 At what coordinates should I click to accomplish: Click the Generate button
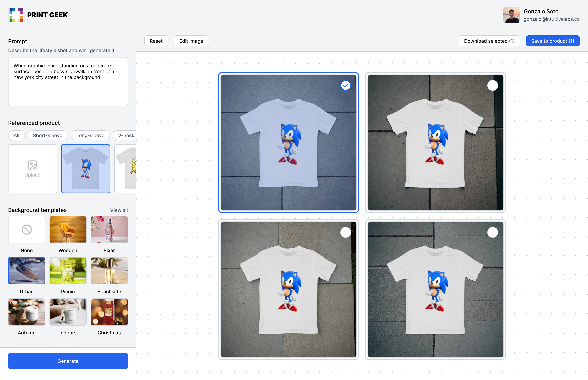coord(68,361)
